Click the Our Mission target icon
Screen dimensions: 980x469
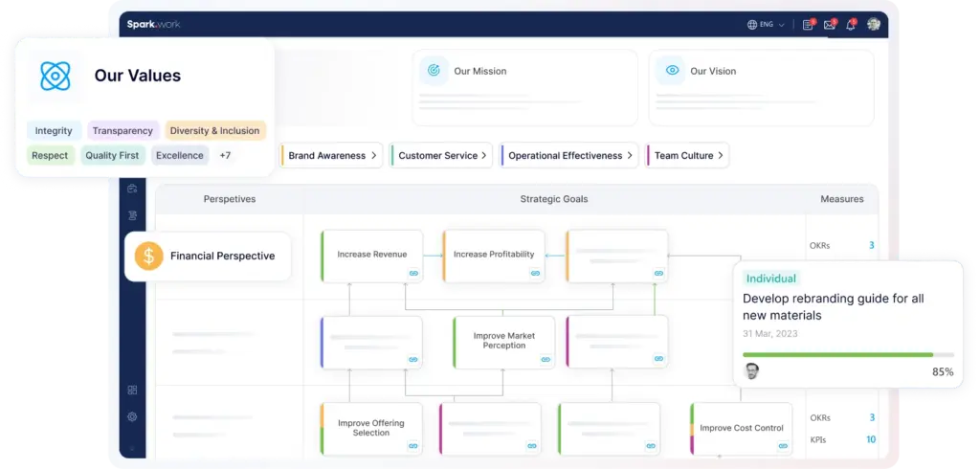click(434, 71)
